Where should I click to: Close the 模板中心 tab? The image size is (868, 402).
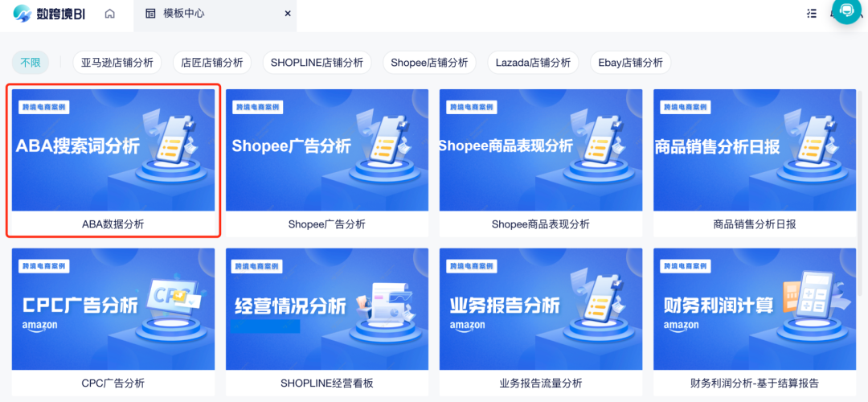click(287, 14)
